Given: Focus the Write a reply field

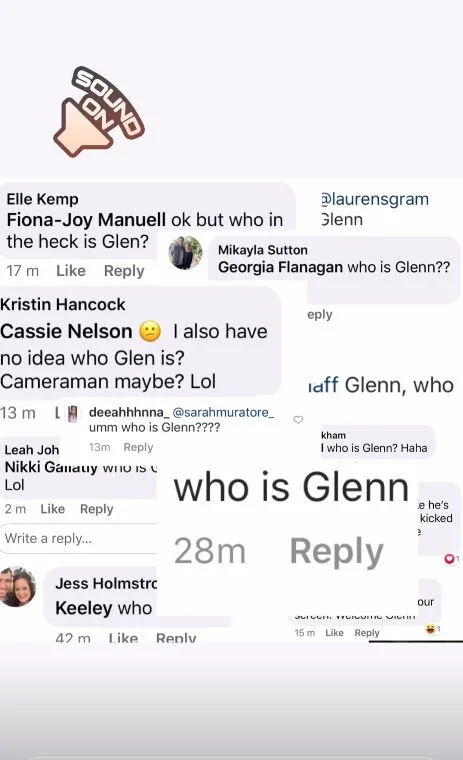Looking at the screenshot, I should click(x=80, y=538).
